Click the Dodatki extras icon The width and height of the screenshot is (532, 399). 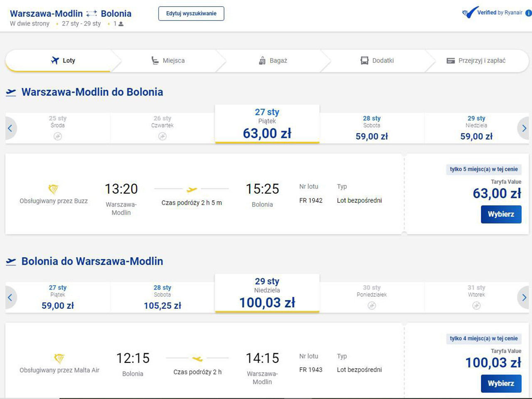365,61
